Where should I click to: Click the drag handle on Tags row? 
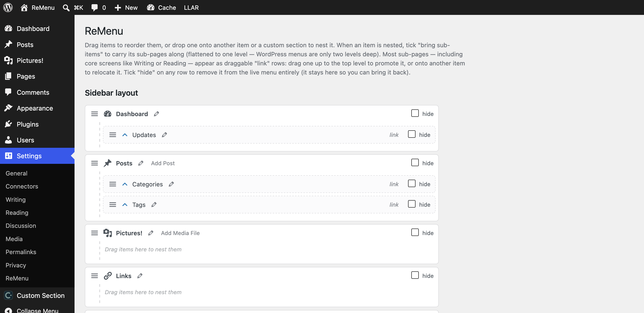(x=113, y=205)
